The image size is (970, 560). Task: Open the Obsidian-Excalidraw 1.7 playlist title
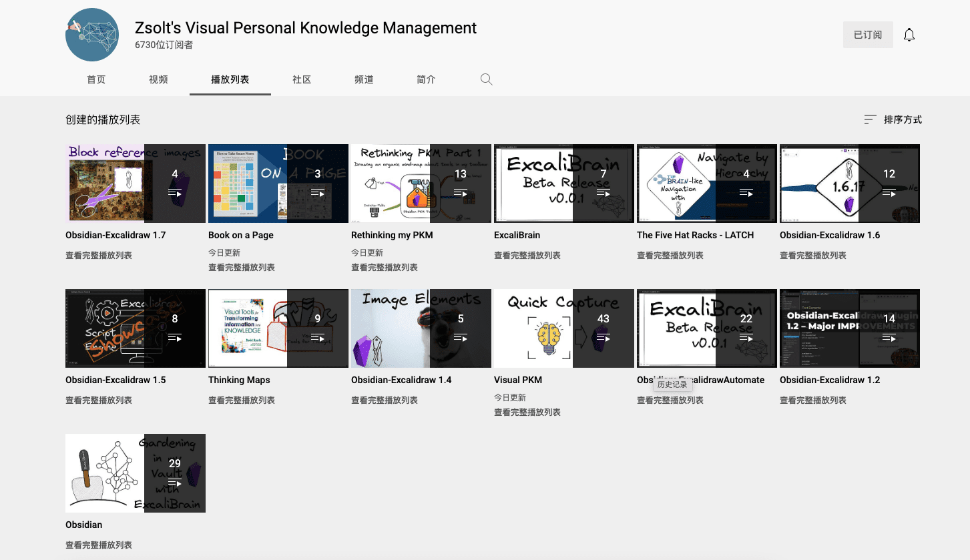point(115,235)
